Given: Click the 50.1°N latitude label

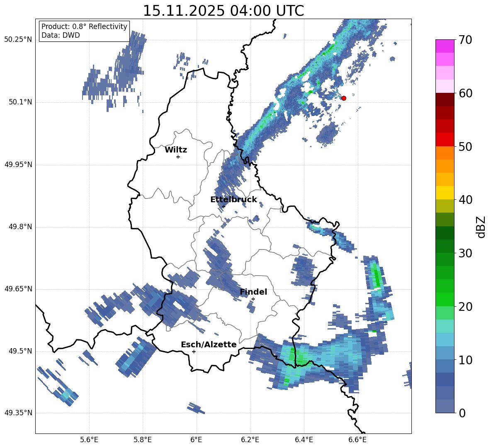Looking at the screenshot, I should pos(20,102).
